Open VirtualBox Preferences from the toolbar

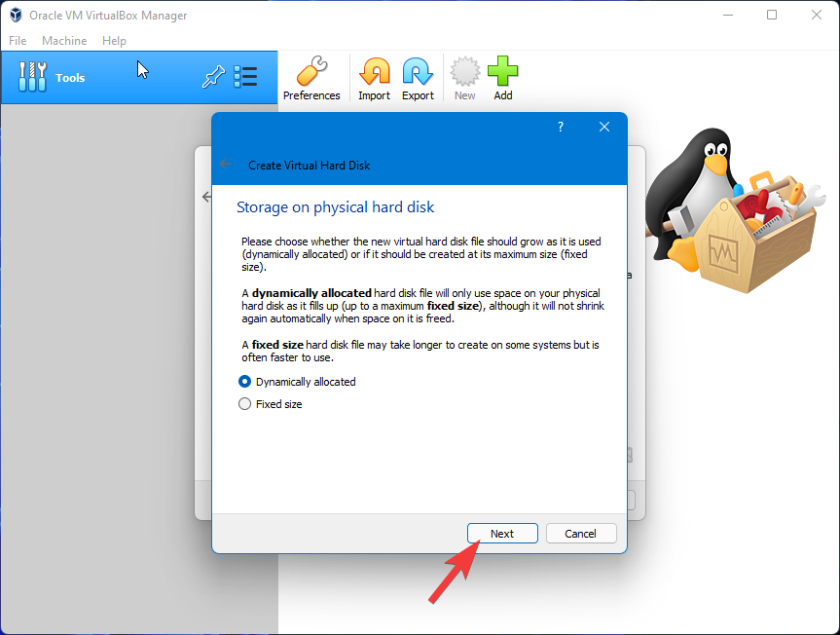311,78
